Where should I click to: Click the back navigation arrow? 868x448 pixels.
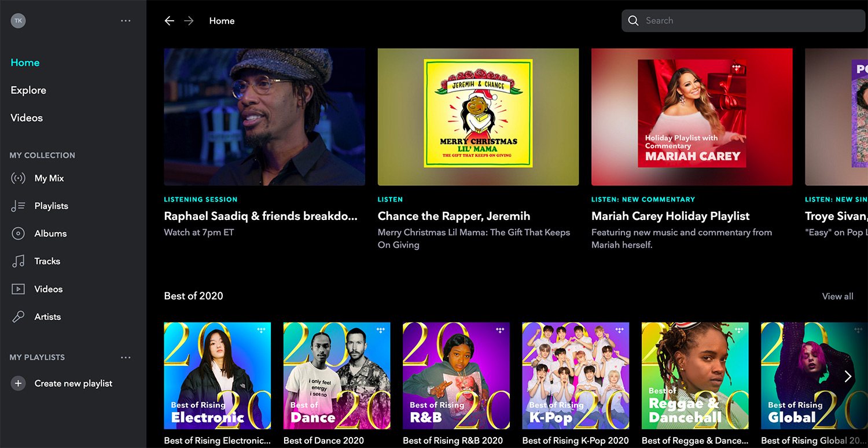[169, 20]
